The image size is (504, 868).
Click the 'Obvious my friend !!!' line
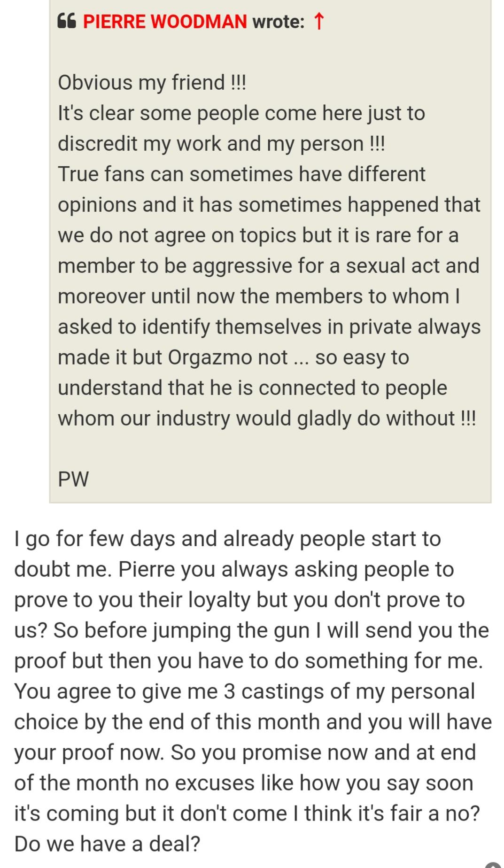[152, 83]
